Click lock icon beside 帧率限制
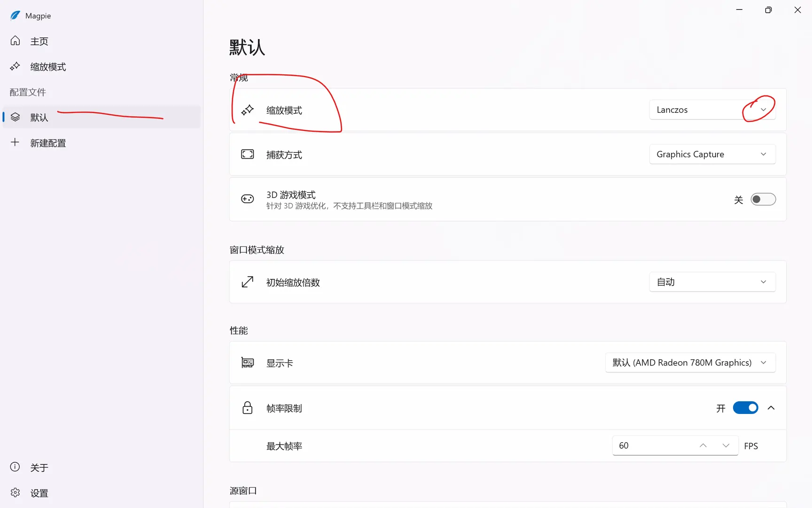Screen dimensions: 812x508 tap(248, 408)
